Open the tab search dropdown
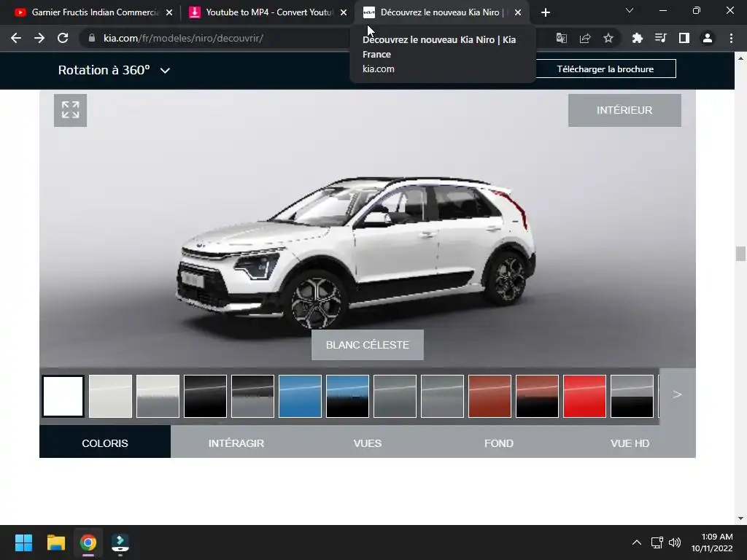747x560 pixels. [x=630, y=10]
